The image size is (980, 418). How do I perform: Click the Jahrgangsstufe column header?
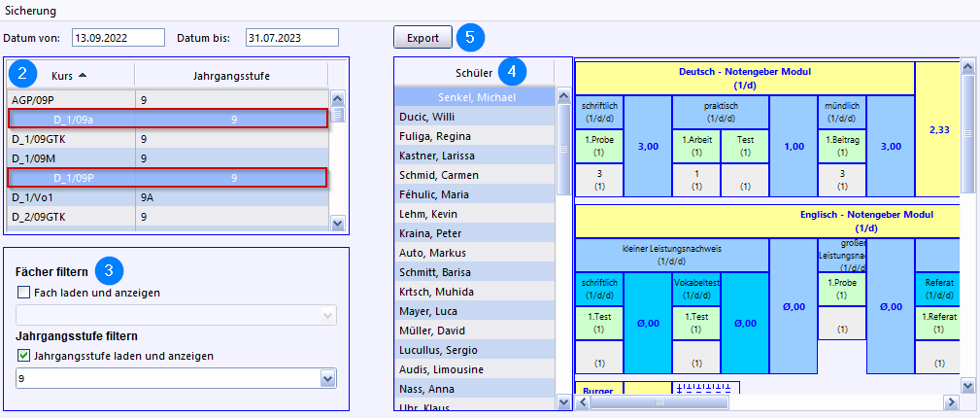click(x=230, y=76)
